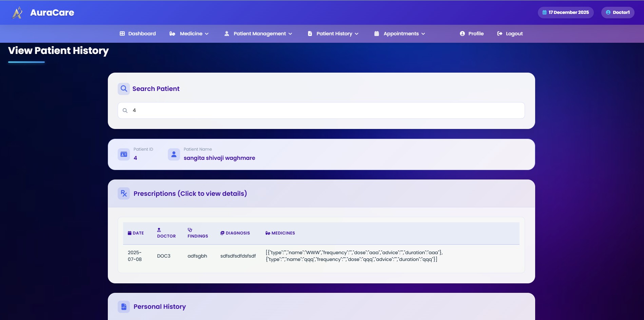Click the Personal History file icon
The image size is (644, 320).
(124, 307)
